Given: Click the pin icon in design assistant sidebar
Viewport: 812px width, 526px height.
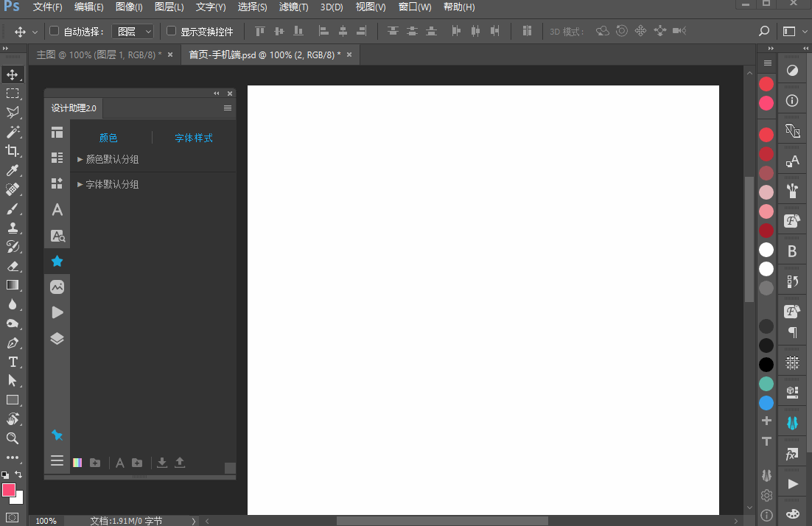Looking at the screenshot, I should click(x=57, y=435).
